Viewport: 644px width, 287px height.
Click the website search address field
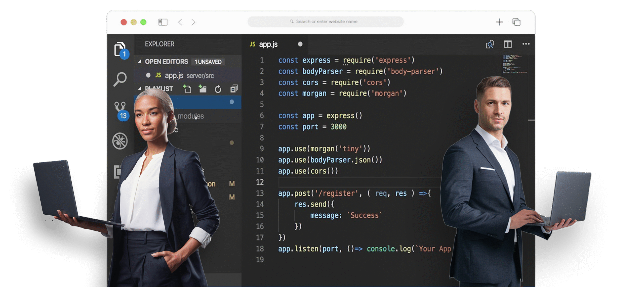326,22
